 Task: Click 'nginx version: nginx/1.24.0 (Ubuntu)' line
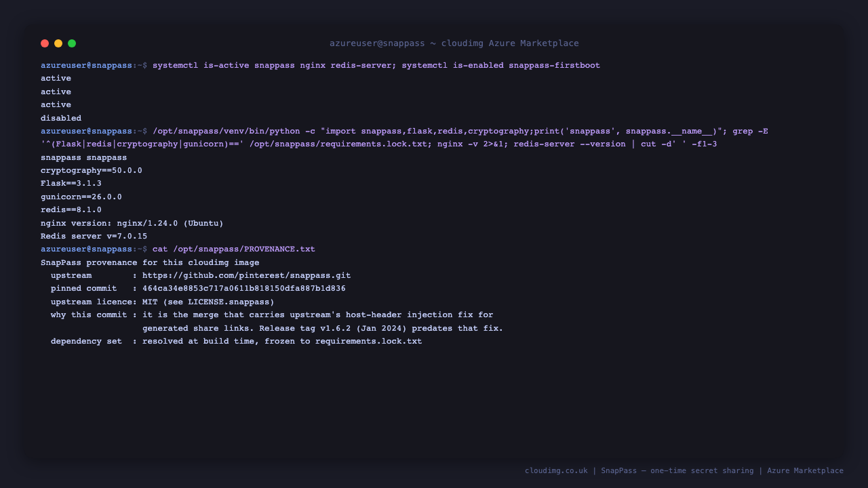132,223
